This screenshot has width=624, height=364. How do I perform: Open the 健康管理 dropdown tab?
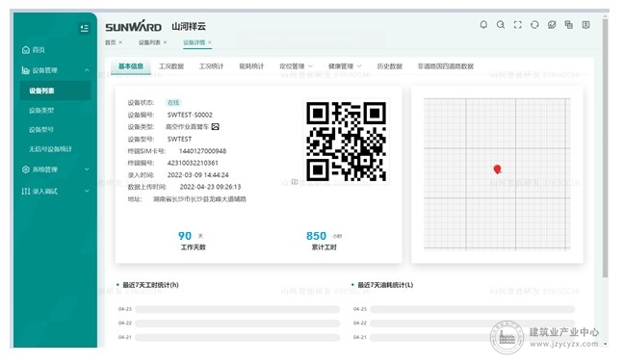pyautogui.click(x=345, y=66)
